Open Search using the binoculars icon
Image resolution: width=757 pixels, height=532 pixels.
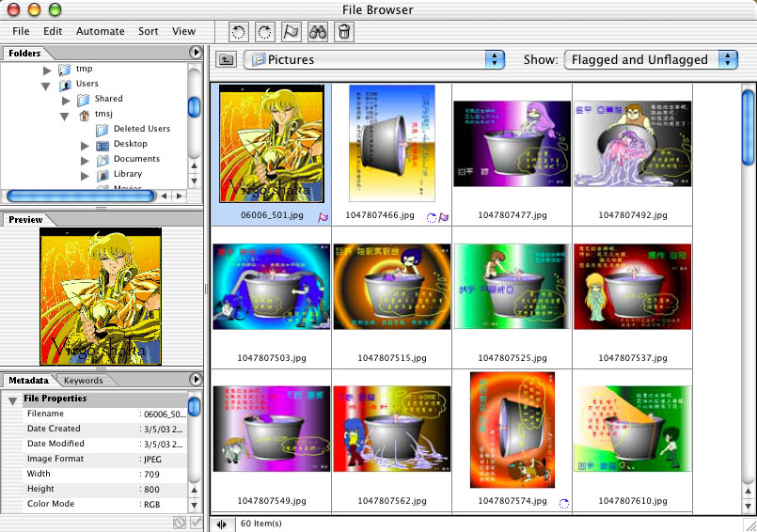[318, 32]
